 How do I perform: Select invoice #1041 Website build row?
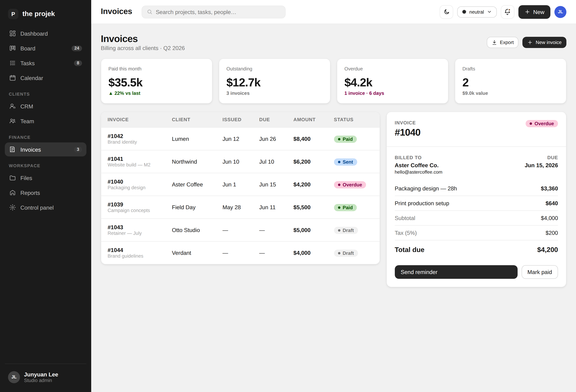[240, 162]
